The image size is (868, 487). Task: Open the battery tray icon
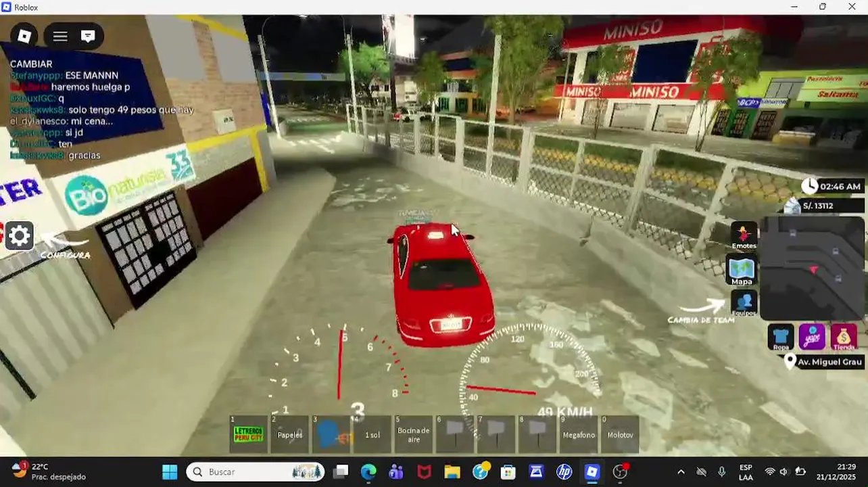[x=800, y=471]
